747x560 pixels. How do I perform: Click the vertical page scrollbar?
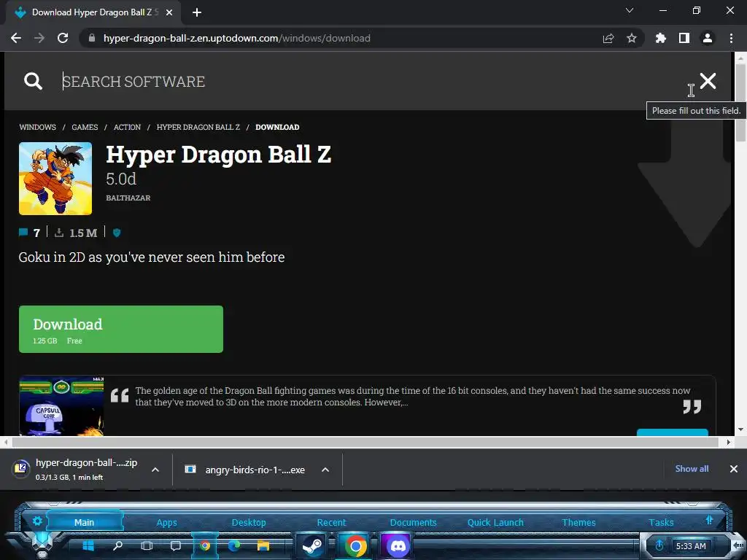pos(740,102)
